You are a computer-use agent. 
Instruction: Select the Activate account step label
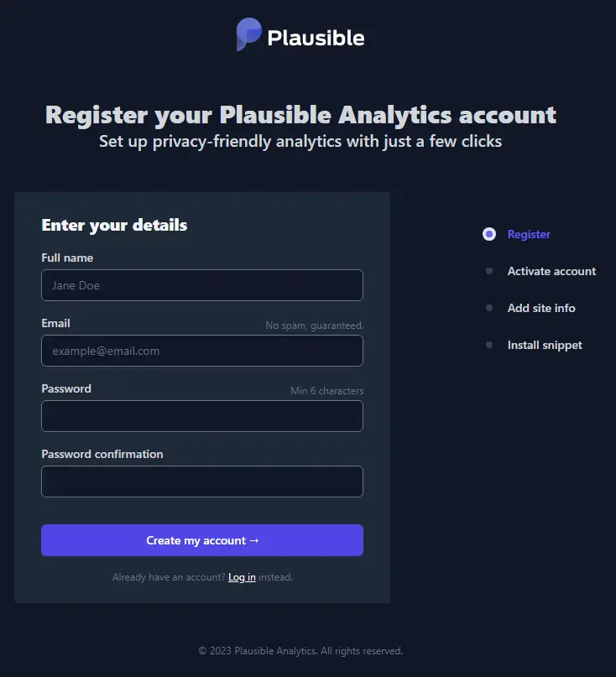(551, 271)
